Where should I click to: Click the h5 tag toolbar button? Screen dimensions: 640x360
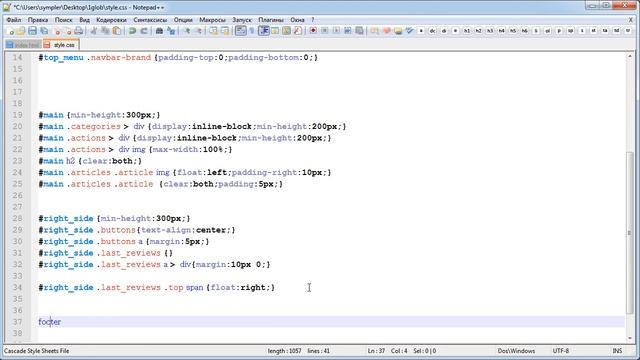[x=513, y=31]
